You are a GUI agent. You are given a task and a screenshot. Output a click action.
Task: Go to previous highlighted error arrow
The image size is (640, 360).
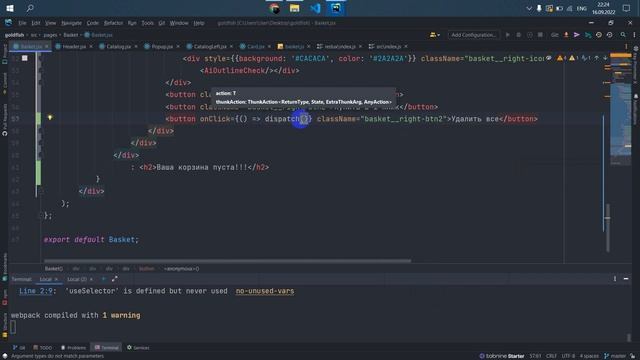click(x=596, y=58)
